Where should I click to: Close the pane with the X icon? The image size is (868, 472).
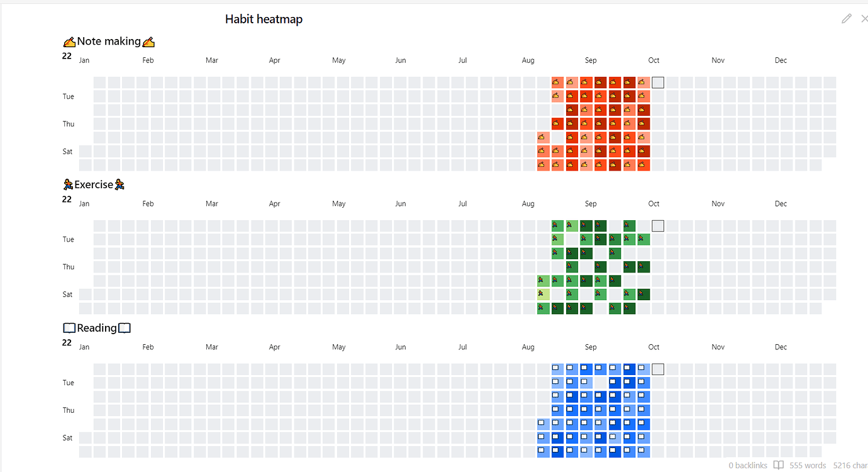[865, 19]
